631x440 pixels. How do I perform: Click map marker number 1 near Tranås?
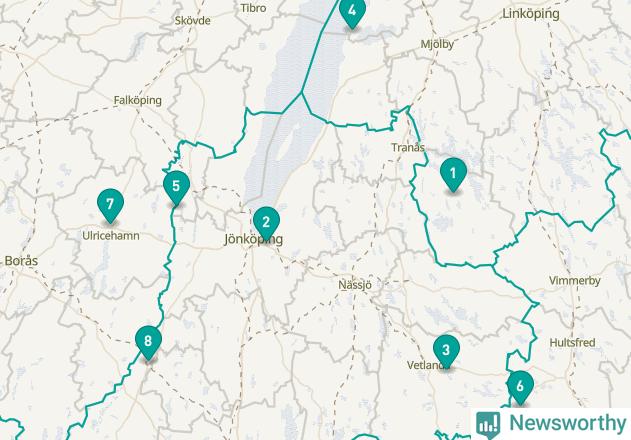[x=453, y=174]
